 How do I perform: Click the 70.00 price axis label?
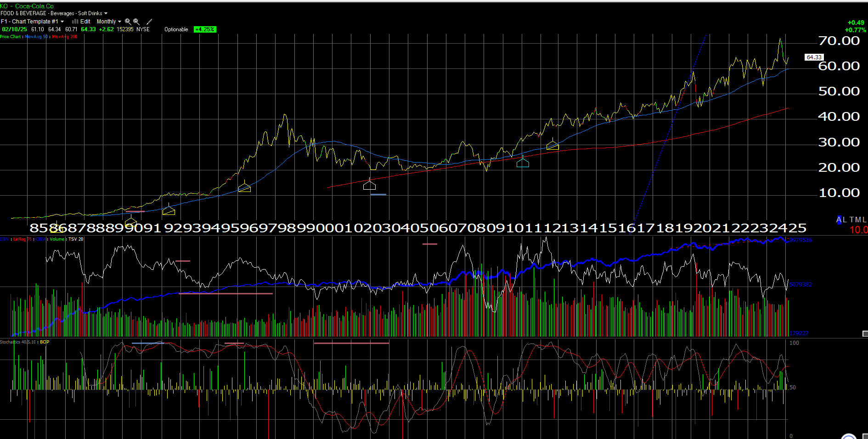(x=839, y=41)
